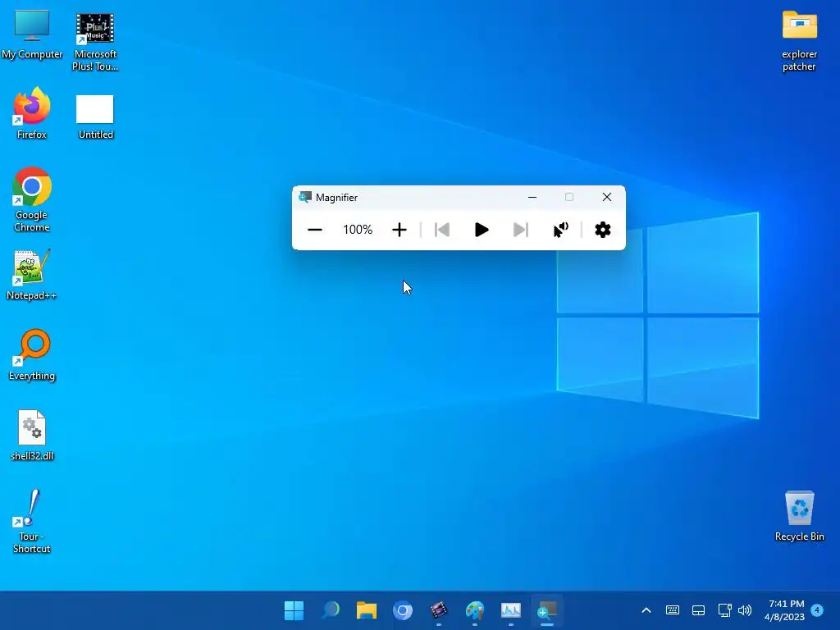The image size is (840, 630).
Task: Select the Google Chrome desktop shortcut
Action: point(32,199)
